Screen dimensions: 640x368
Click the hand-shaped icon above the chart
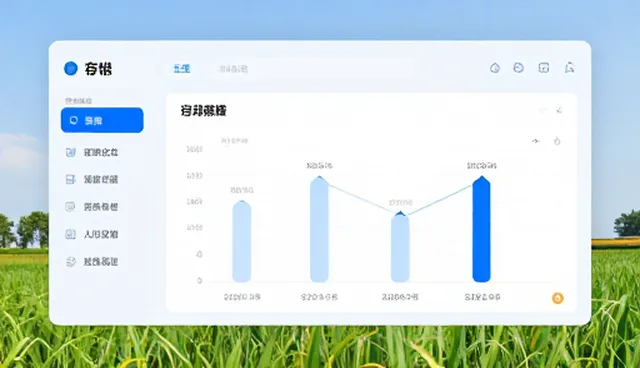point(557,141)
